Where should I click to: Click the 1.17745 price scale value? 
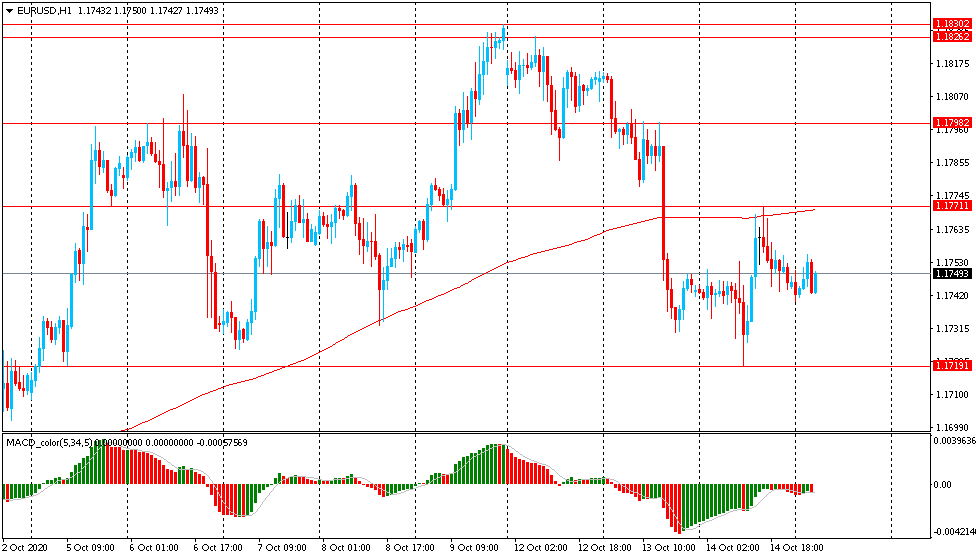952,195
